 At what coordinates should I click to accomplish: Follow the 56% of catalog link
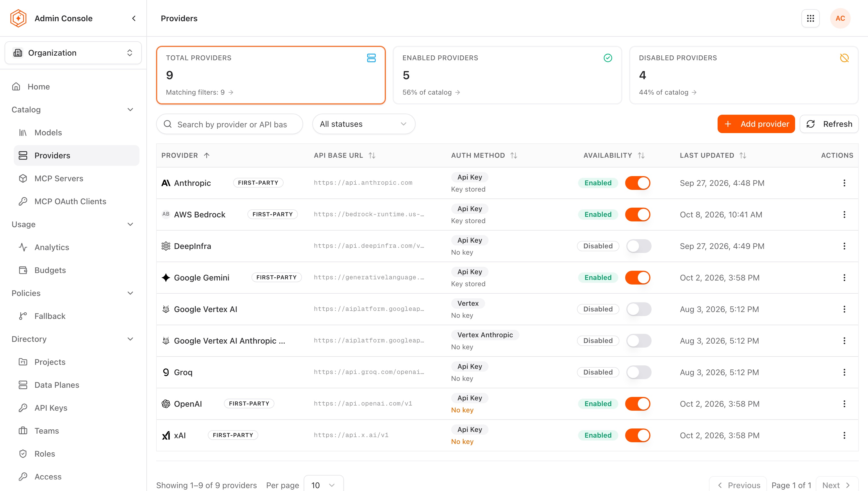tap(431, 92)
